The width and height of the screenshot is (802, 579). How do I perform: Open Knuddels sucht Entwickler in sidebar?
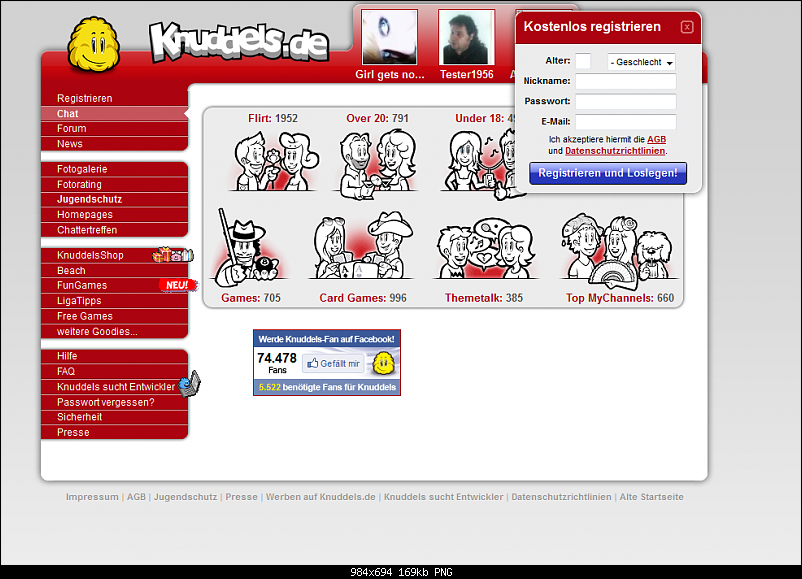coord(115,387)
